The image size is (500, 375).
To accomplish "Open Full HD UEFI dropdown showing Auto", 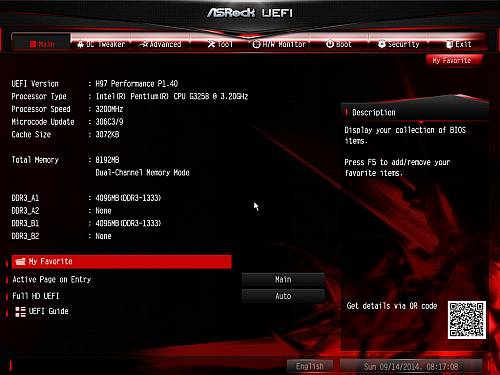I will pos(283,296).
